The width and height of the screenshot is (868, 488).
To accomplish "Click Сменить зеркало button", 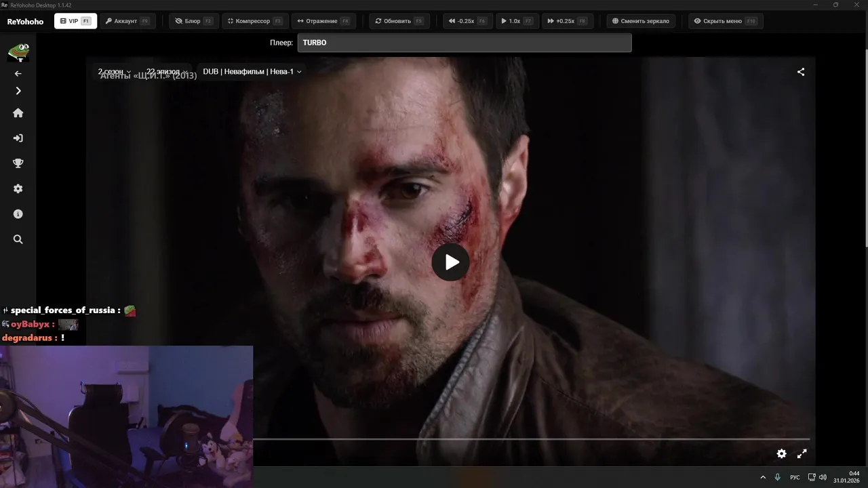I will click(640, 21).
